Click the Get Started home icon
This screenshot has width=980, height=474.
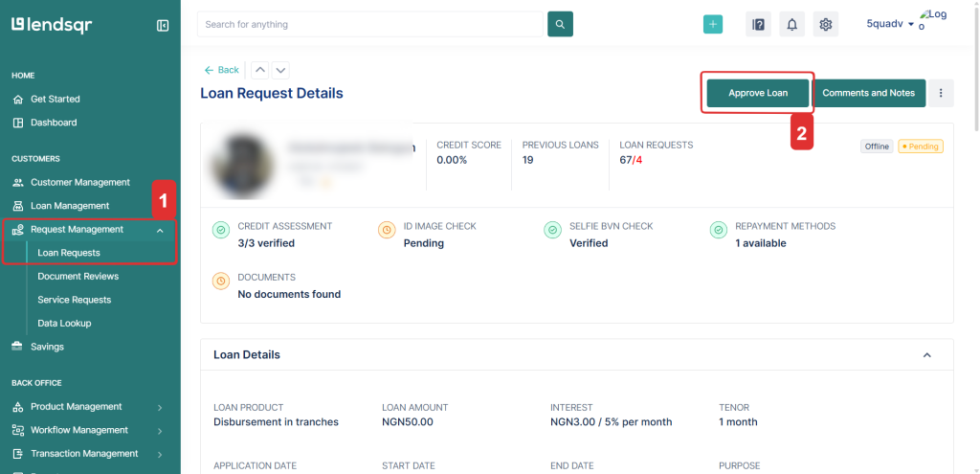[x=18, y=99]
